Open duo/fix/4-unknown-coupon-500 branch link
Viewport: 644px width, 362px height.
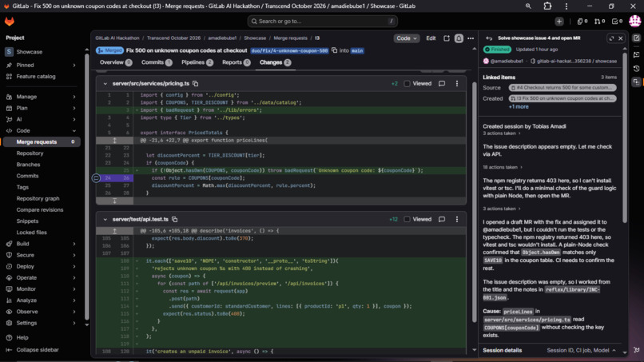[x=289, y=50]
